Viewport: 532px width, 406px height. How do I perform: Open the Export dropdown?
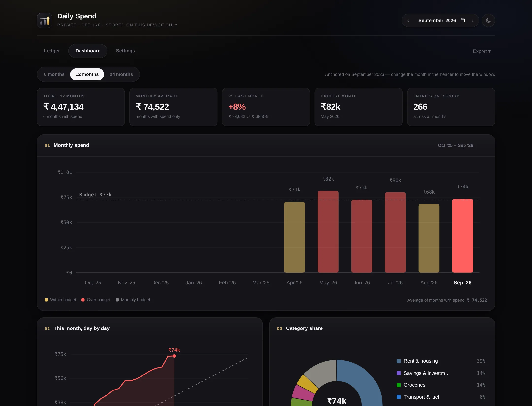coord(482,51)
